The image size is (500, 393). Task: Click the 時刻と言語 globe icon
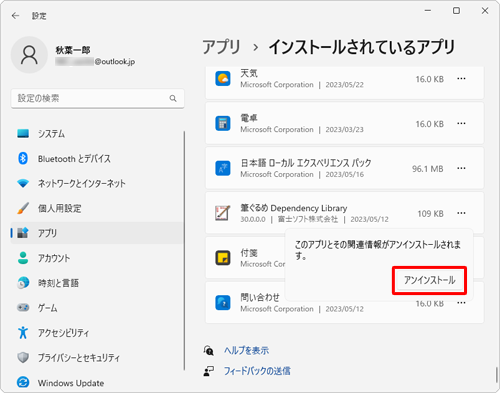[x=23, y=283]
